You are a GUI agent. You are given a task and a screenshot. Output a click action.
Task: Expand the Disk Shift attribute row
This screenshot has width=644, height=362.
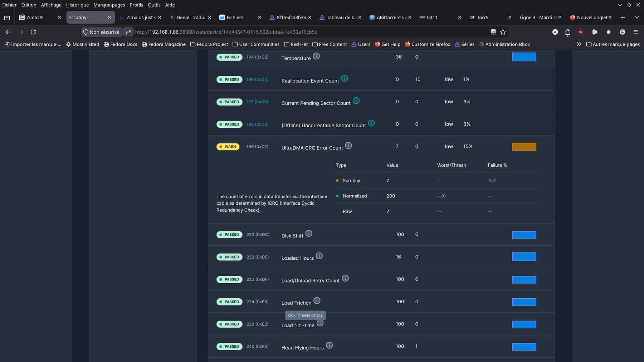[381, 235]
